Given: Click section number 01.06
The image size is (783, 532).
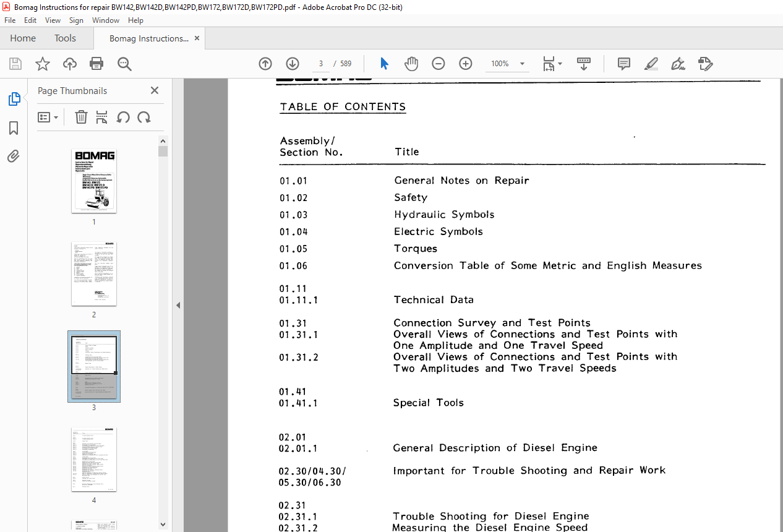Looking at the screenshot, I should [x=293, y=266].
